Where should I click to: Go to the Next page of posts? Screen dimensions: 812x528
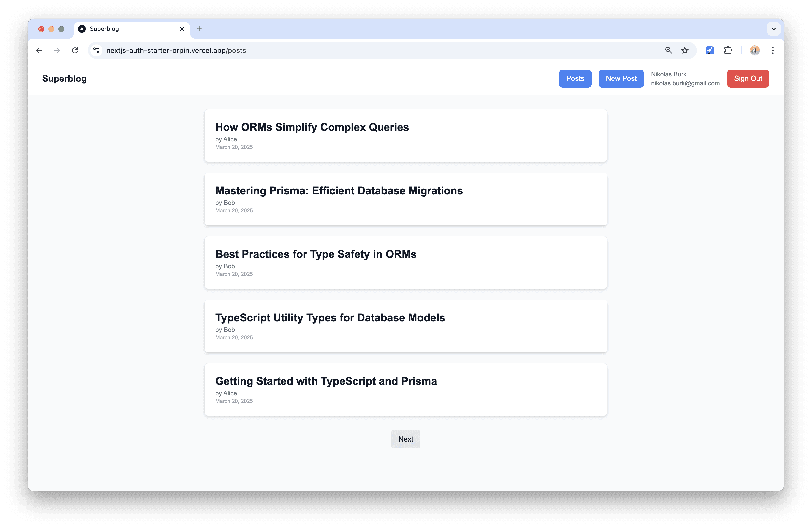point(406,439)
